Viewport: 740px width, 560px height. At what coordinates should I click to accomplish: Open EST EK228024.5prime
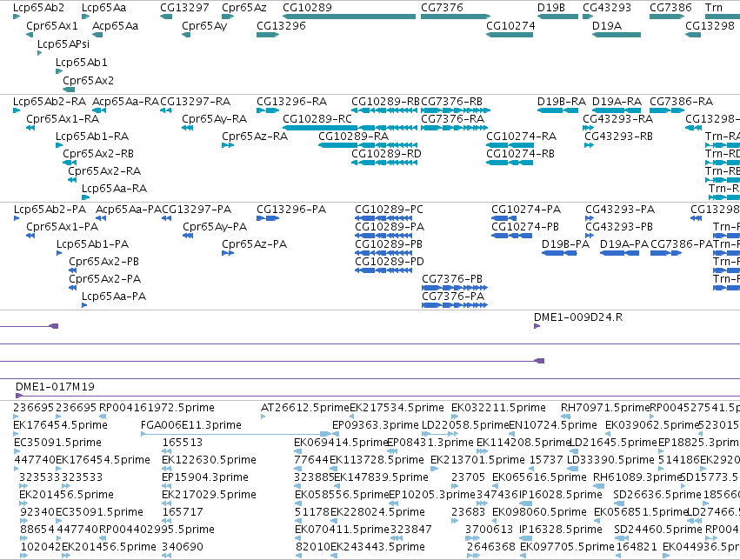(334, 521)
